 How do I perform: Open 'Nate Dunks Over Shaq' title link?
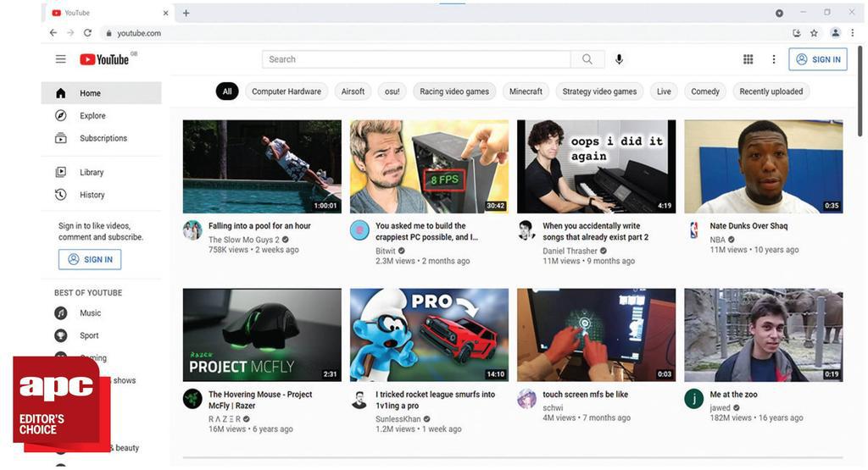click(x=748, y=225)
